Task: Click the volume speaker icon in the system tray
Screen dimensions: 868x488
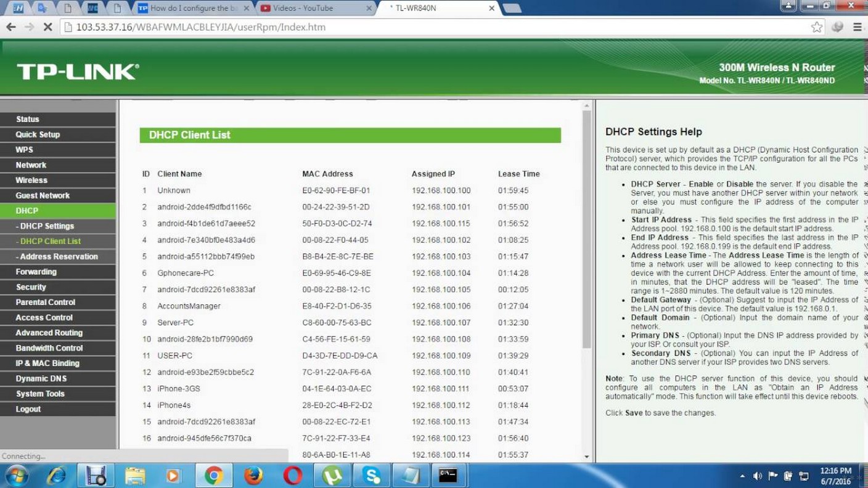Action: click(x=758, y=476)
